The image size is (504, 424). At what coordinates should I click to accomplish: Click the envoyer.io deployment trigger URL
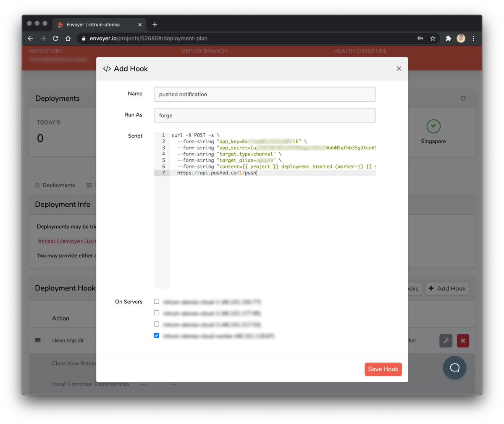point(67,241)
